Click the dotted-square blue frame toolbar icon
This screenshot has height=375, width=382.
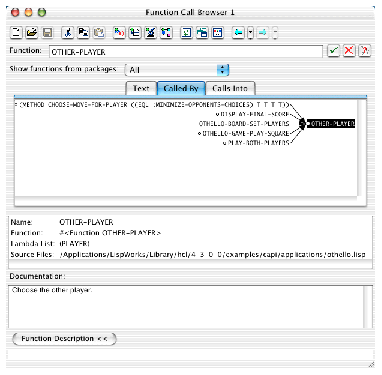(x=218, y=32)
